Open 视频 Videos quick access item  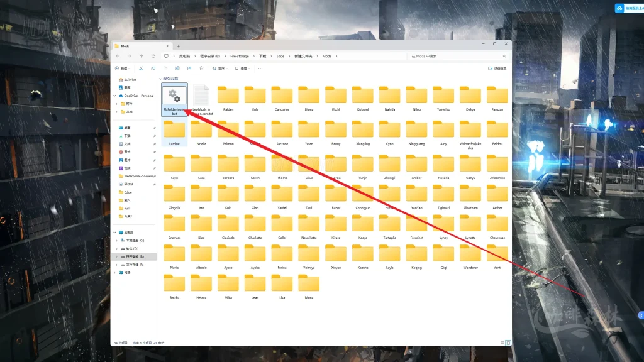125,168
